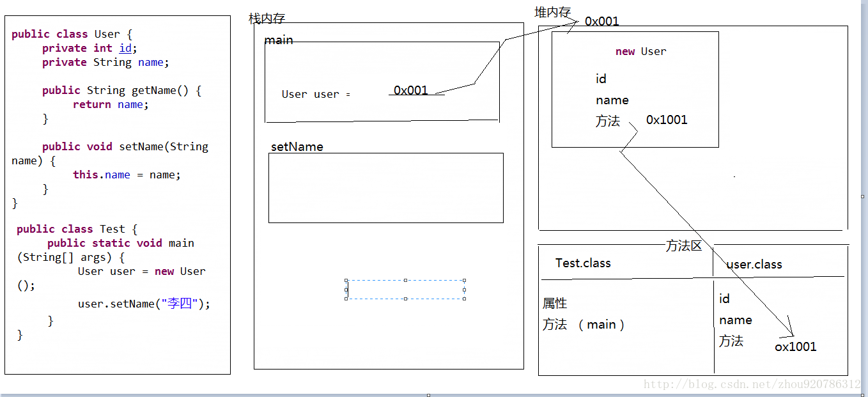Select the user.setName("李四"); statement
The image size is (868, 397).
pos(144,304)
